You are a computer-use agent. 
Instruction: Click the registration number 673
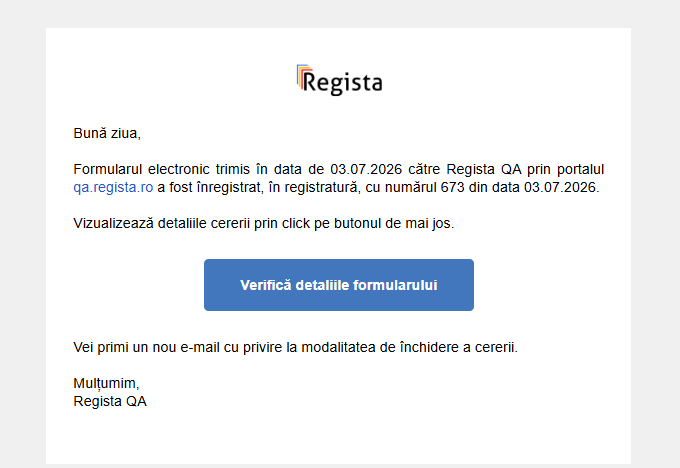click(x=452, y=187)
